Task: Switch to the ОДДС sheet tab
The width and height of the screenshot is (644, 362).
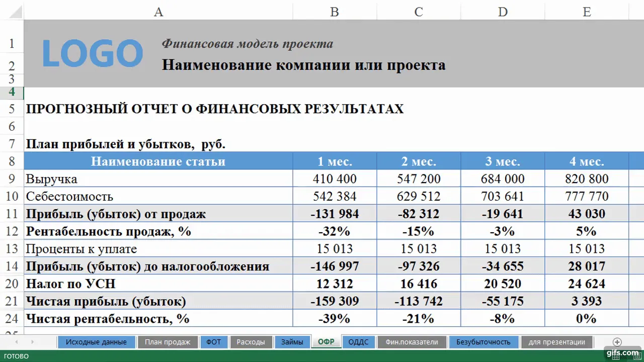Action: pos(358,342)
